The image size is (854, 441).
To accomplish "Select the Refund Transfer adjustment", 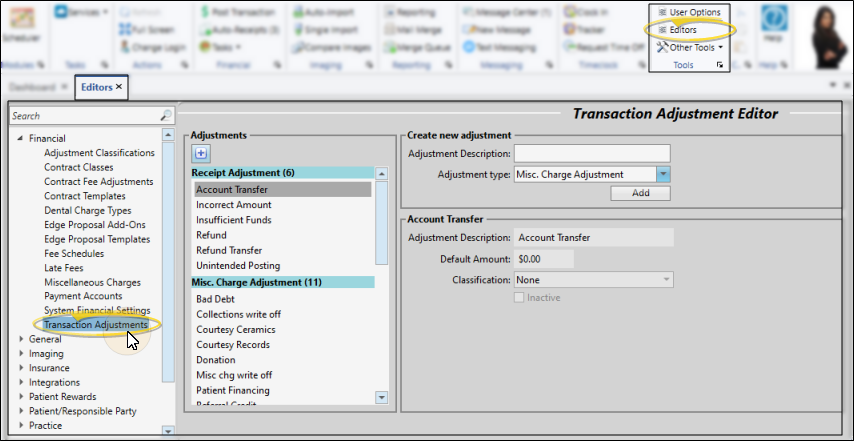I will click(229, 251).
